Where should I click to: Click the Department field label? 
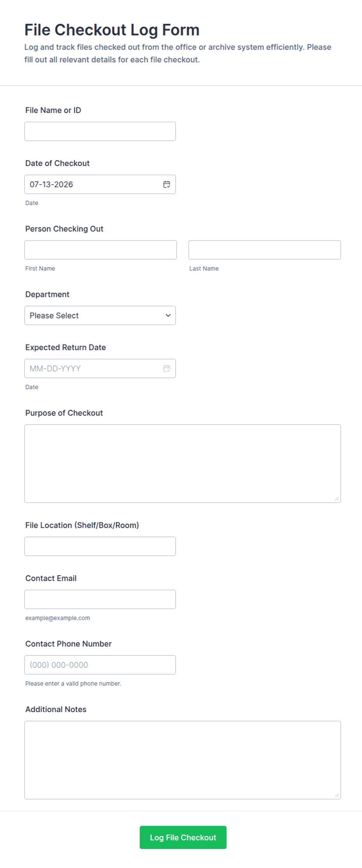point(47,294)
